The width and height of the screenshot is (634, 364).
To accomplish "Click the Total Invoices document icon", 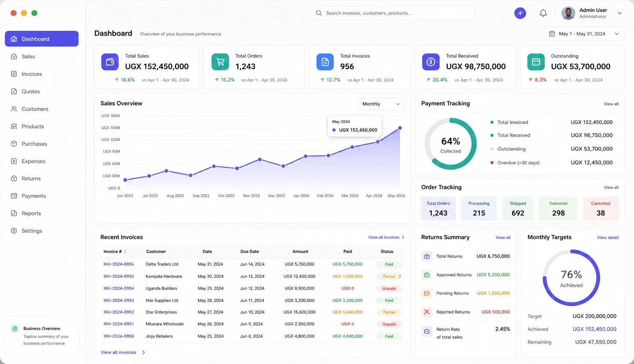I will [325, 62].
